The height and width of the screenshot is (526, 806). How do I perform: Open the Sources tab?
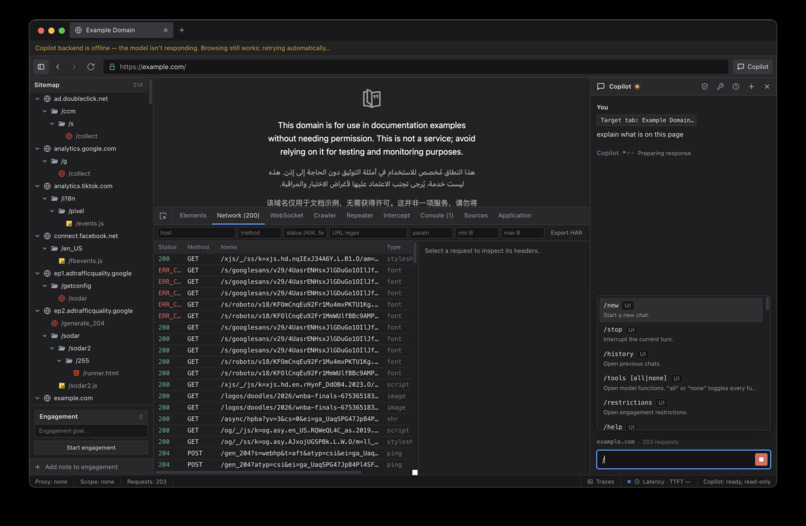[475, 215]
